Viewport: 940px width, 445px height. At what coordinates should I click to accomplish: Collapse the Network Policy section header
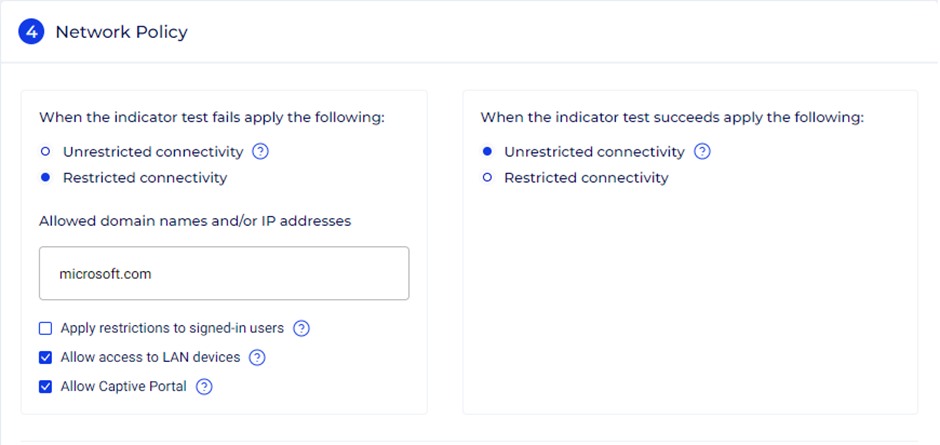tap(121, 32)
